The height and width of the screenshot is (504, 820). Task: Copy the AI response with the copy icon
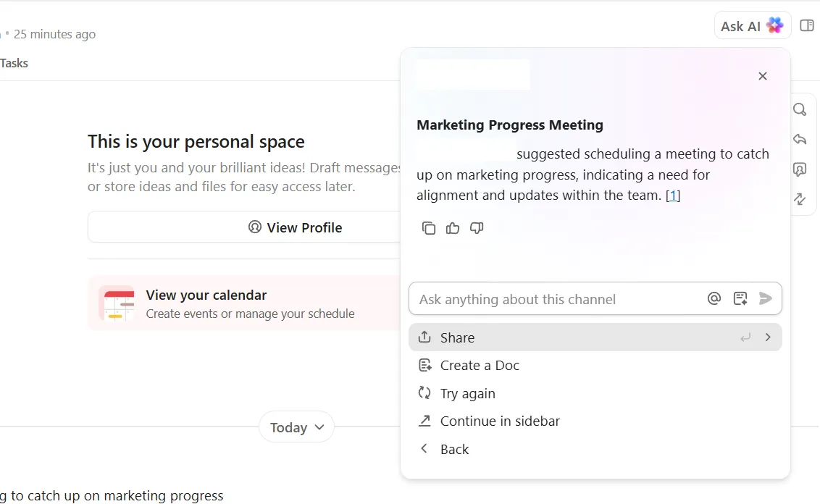[428, 228]
